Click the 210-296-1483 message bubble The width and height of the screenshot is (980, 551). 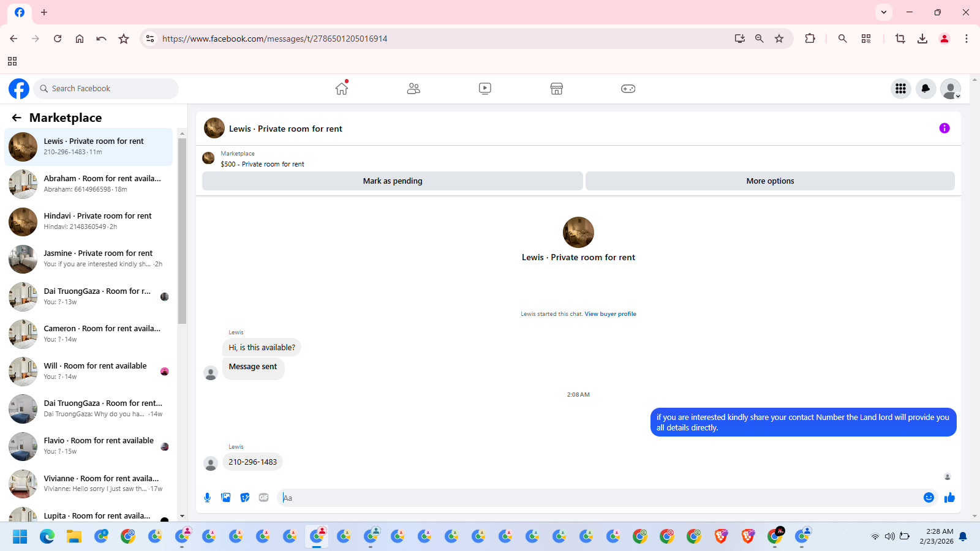252,462
